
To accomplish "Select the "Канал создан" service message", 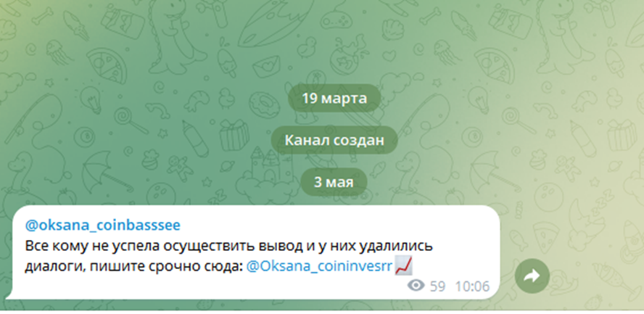I will 334,140.
